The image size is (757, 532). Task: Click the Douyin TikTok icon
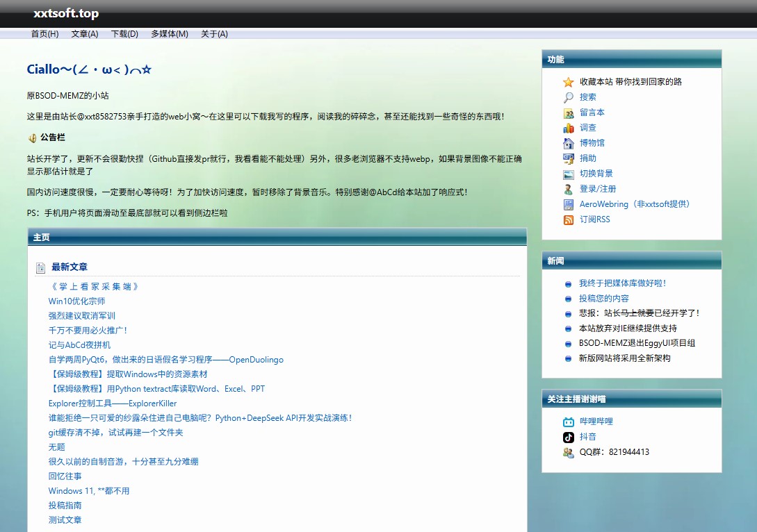(x=568, y=437)
